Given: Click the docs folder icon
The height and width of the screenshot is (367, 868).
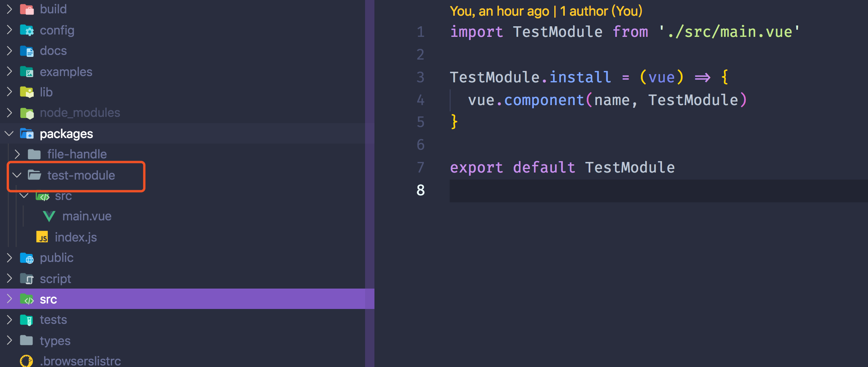Looking at the screenshot, I should (27, 51).
